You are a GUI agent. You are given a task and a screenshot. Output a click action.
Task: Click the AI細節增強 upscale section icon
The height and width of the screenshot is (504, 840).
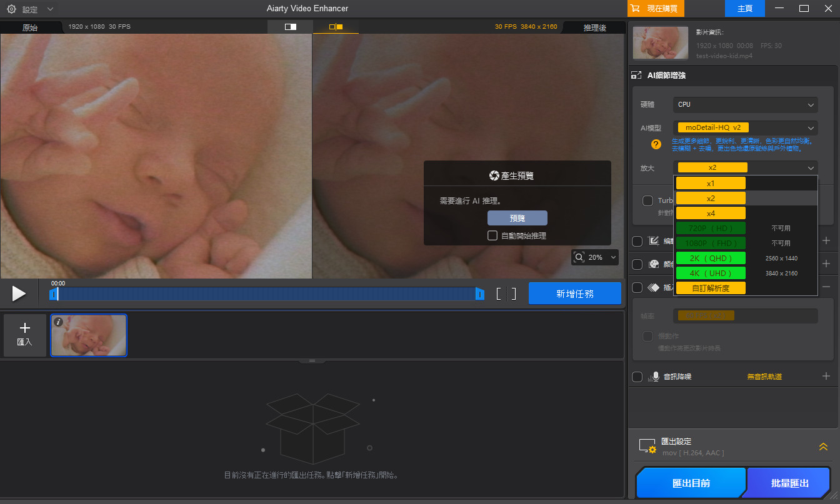tap(636, 76)
